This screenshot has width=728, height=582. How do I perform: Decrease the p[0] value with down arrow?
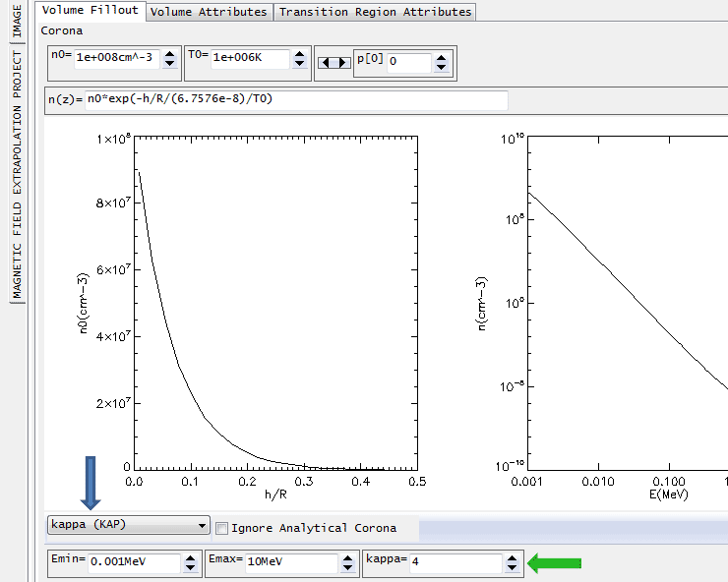tap(442, 67)
